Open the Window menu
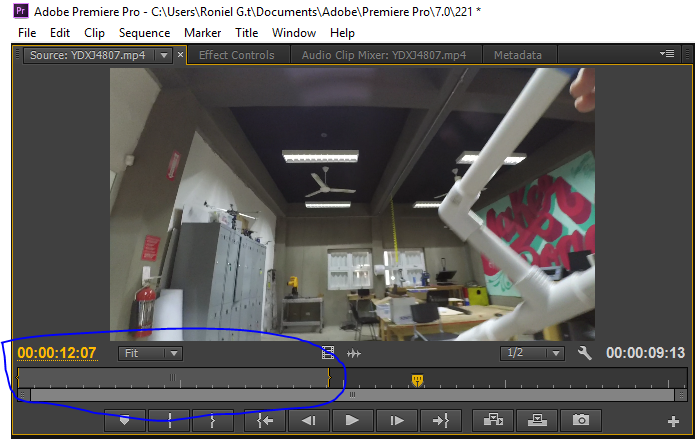 (294, 33)
